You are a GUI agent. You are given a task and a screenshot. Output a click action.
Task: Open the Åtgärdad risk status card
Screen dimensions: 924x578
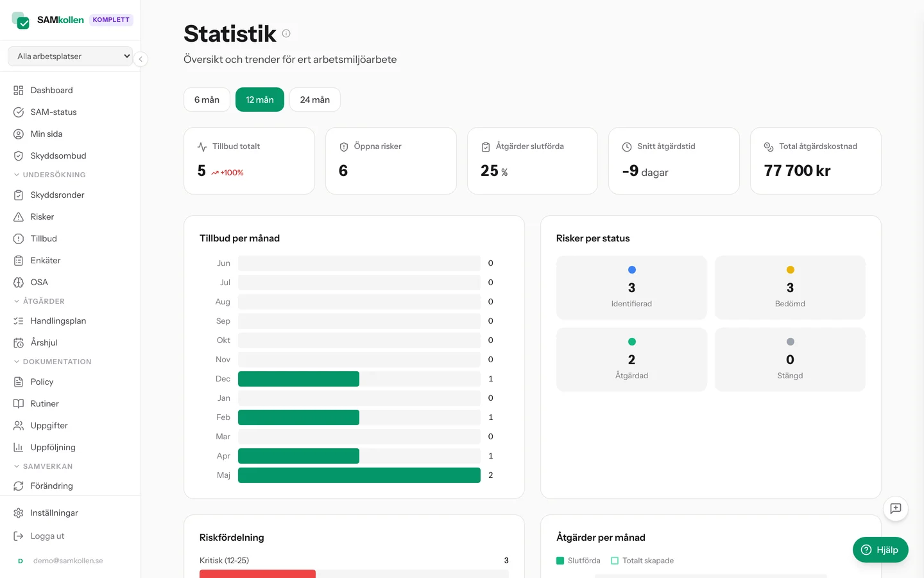pos(631,360)
